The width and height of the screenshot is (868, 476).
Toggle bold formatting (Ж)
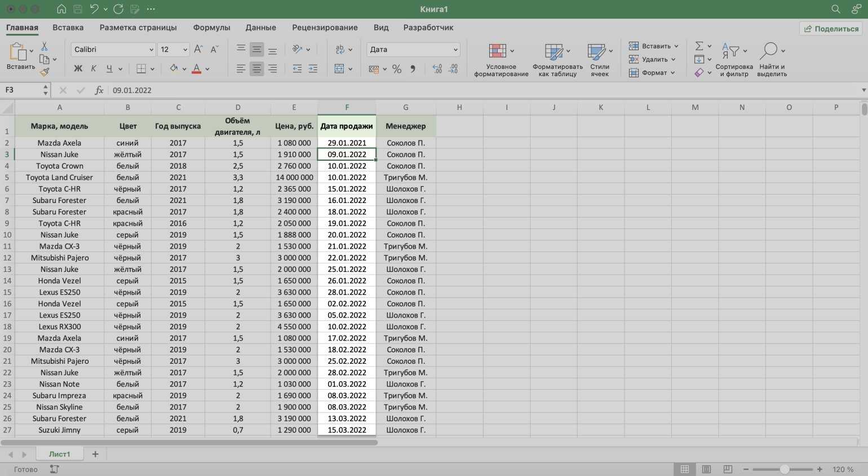click(x=78, y=69)
